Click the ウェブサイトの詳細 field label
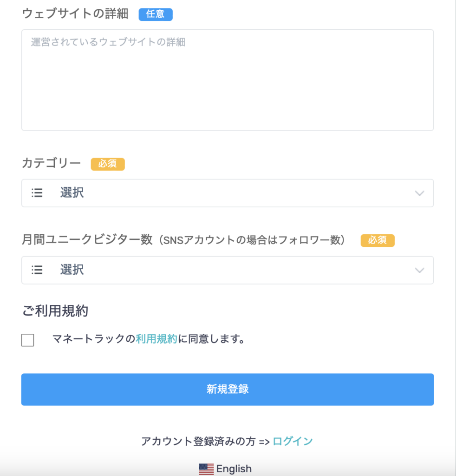 (x=75, y=13)
